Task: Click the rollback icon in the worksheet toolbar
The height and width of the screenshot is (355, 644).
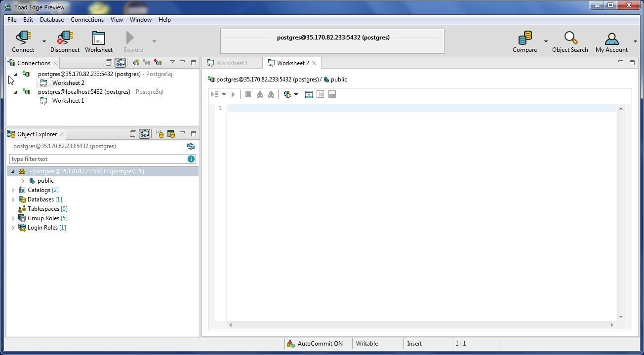Action: pyautogui.click(x=271, y=94)
